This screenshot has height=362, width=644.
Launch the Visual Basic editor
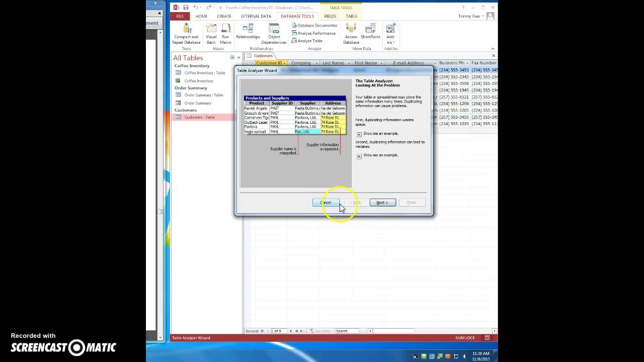[211, 34]
